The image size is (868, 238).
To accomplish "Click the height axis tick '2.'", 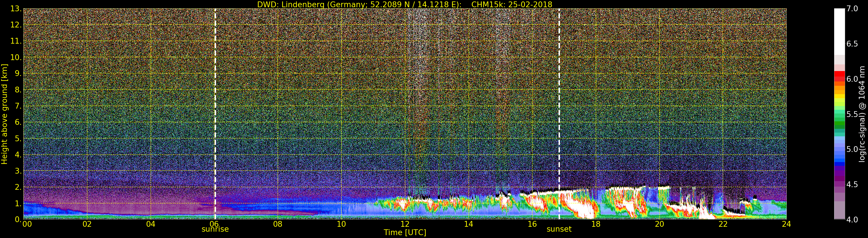I will point(19,187).
